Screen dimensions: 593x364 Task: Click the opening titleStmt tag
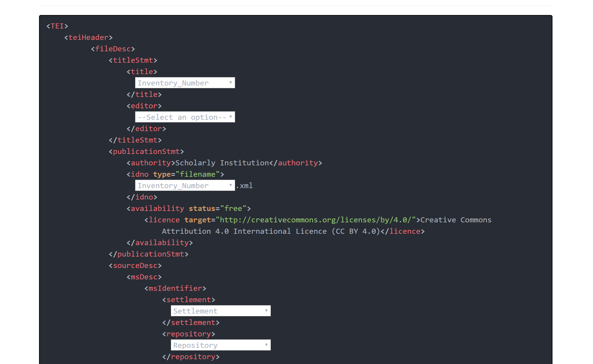point(133,60)
